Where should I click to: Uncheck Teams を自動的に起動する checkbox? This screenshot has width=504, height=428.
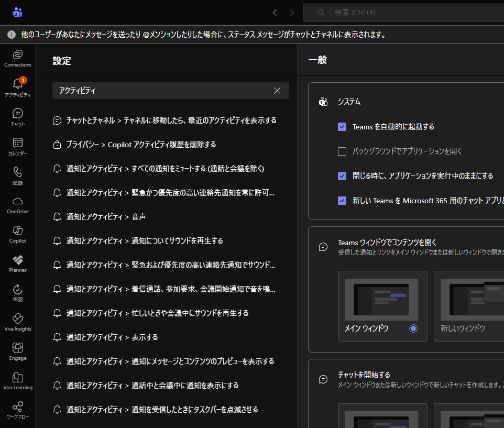tap(342, 127)
